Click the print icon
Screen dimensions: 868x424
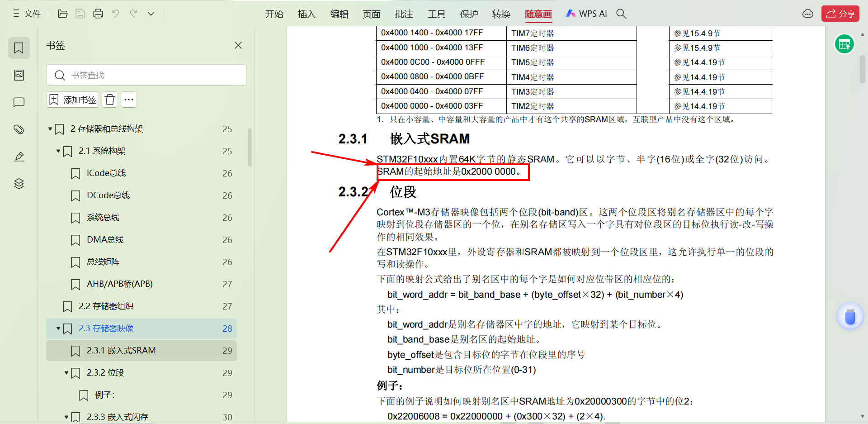point(98,14)
